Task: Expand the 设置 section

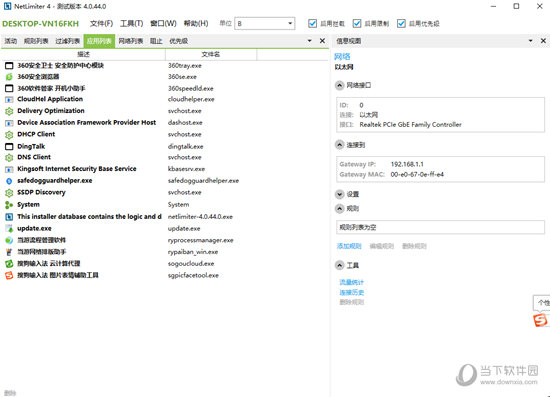Action: pos(340,194)
